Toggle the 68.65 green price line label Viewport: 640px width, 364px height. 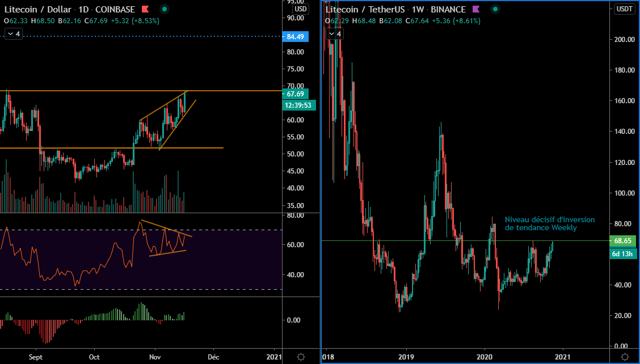coord(623,241)
